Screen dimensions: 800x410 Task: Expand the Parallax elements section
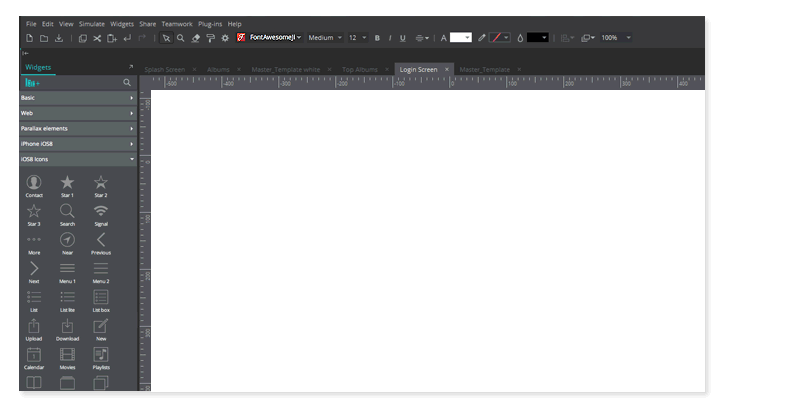tap(78, 129)
